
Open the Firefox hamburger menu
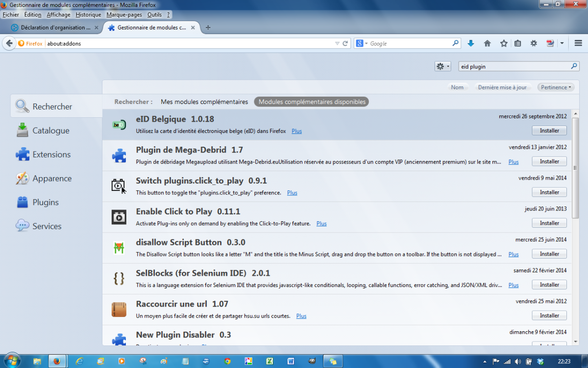[x=578, y=43]
